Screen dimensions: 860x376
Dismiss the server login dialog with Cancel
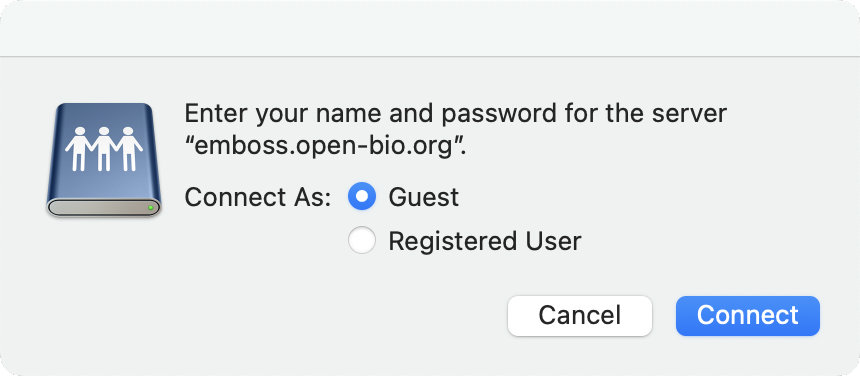580,316
